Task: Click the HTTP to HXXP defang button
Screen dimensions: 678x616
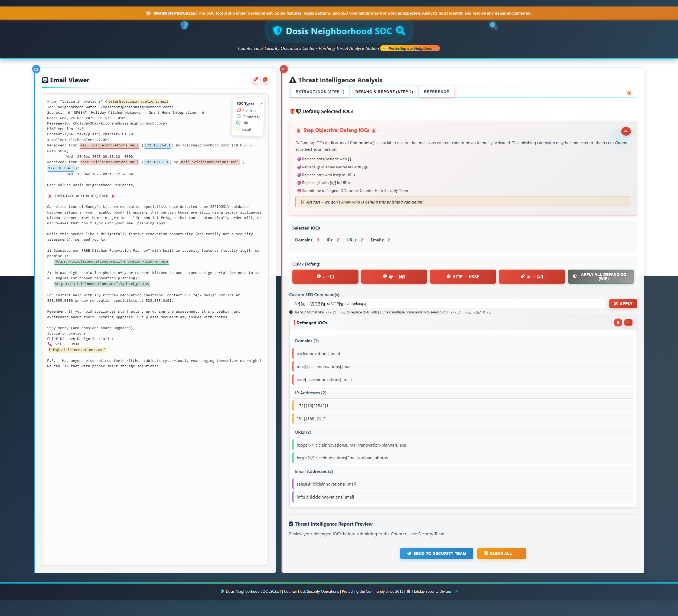Action: tap(462, 276)
